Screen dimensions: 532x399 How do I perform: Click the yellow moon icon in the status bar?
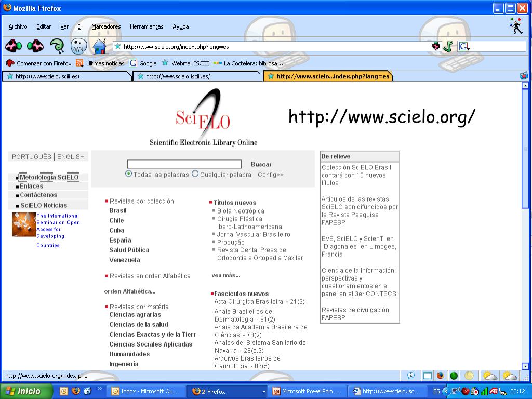[469, 376]
